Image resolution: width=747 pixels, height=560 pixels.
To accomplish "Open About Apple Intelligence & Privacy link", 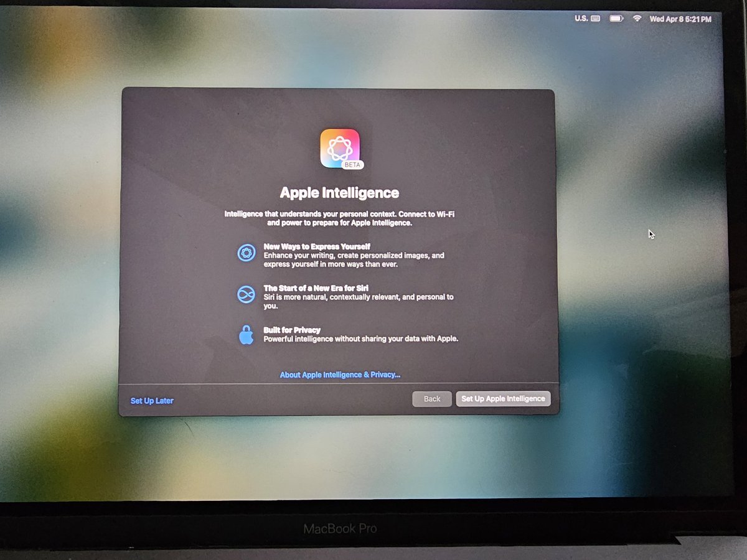I will click(340, 375).
